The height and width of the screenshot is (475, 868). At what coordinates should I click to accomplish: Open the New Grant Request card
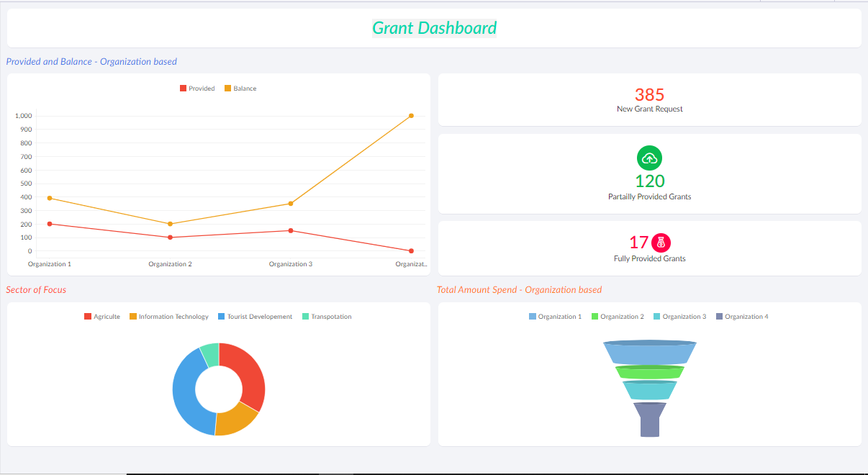pos(649,99)
